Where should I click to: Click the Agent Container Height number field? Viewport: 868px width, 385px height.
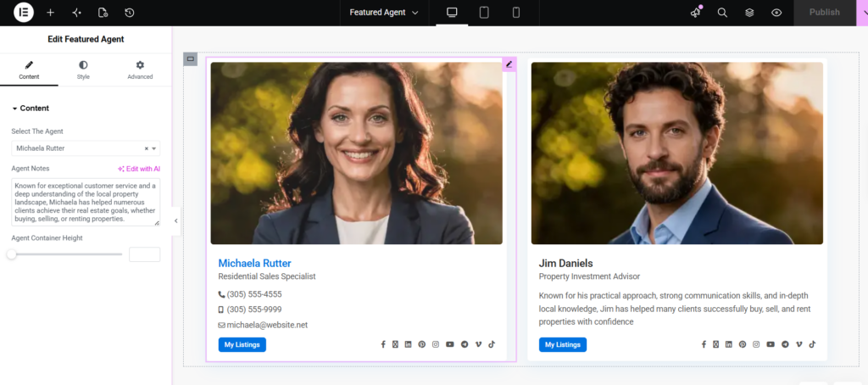coord(144,254)
